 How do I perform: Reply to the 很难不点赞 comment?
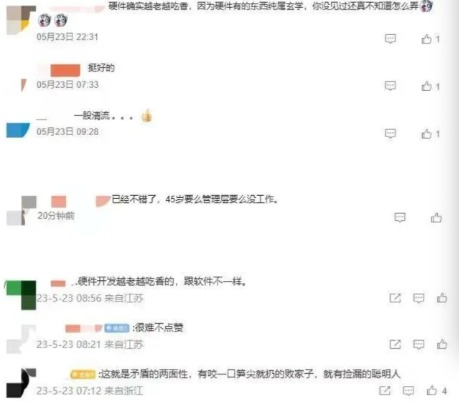[419, 344]
